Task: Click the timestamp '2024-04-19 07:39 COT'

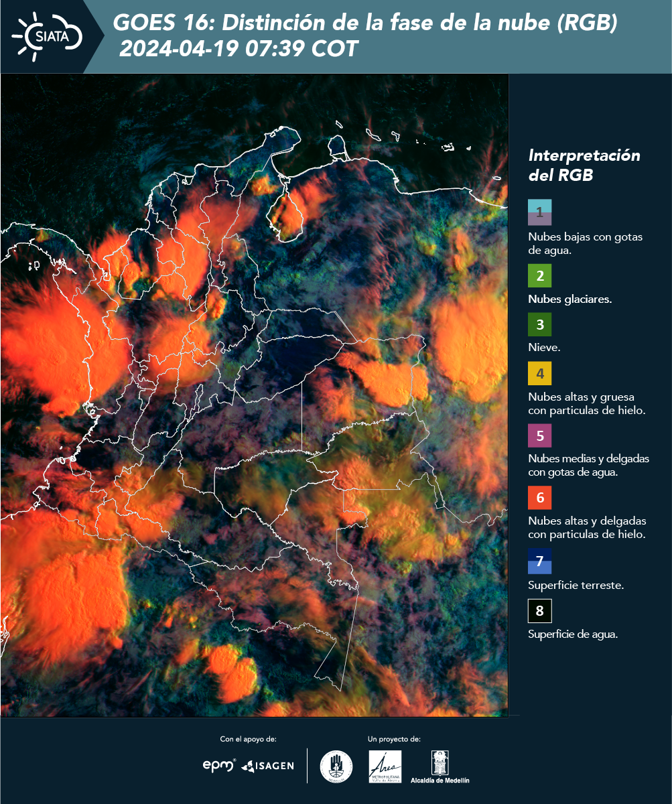Action: point(239,50)
